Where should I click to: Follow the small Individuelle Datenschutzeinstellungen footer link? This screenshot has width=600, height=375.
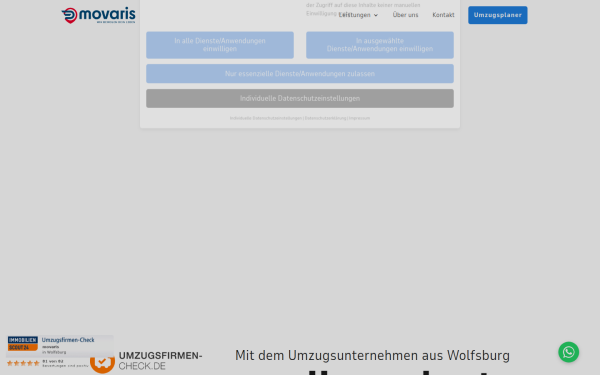point(266,118)
